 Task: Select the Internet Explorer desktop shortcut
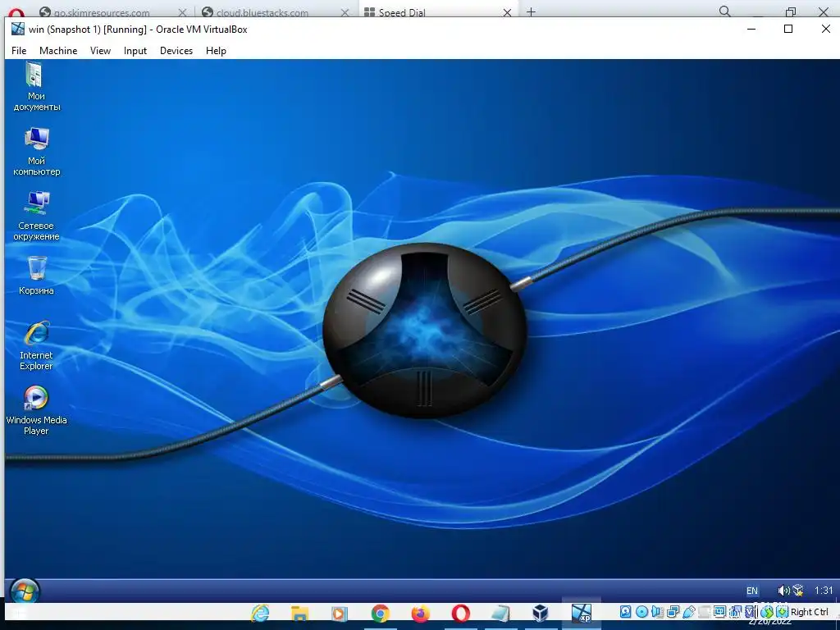36,345
